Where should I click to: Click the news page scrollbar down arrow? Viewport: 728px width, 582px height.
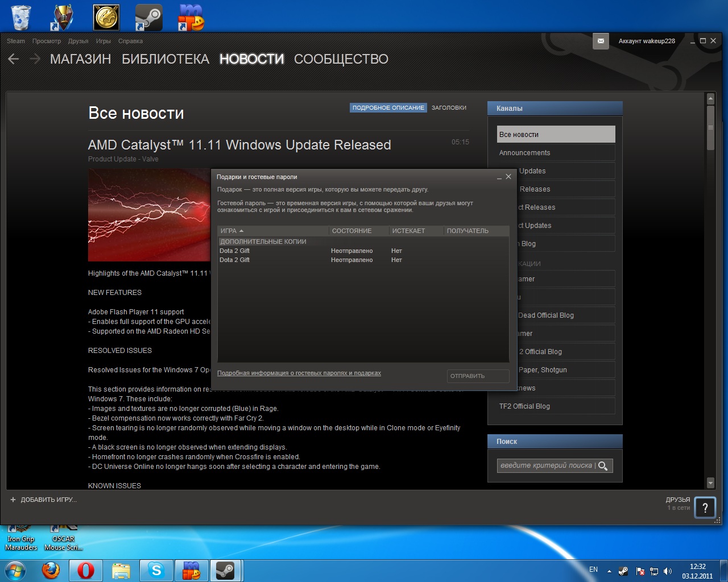point(710,483)
